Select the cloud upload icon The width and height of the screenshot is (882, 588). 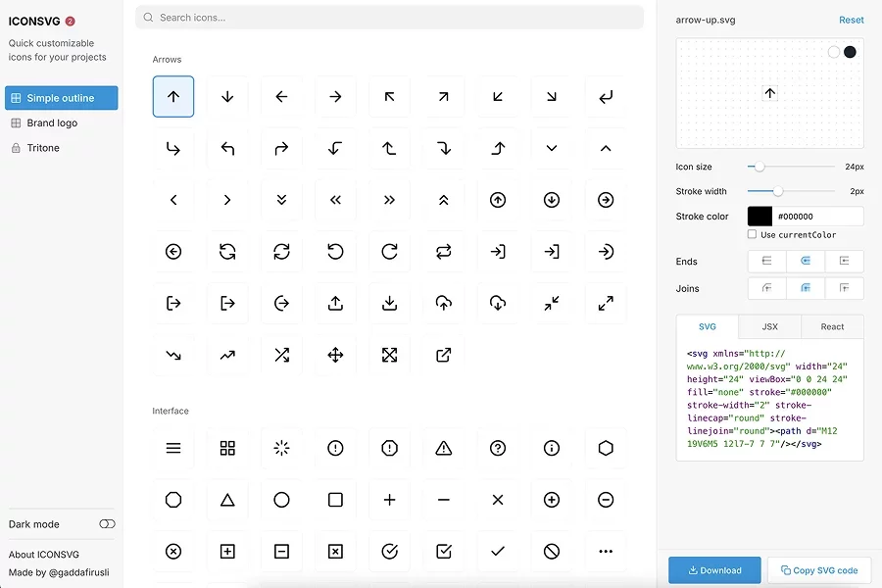[443, 304]
